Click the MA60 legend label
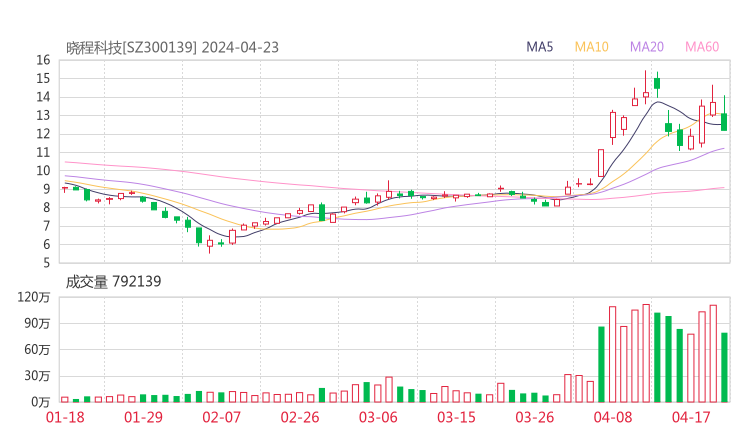This screenshot has height=440, width=740. (702, 47)
